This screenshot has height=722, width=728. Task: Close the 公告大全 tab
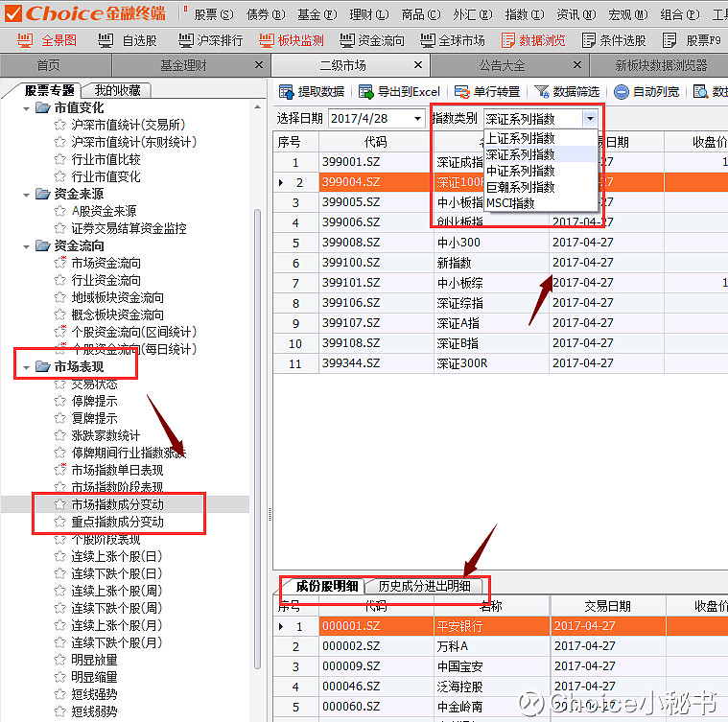pyautogui.click(x=577, y=65)
